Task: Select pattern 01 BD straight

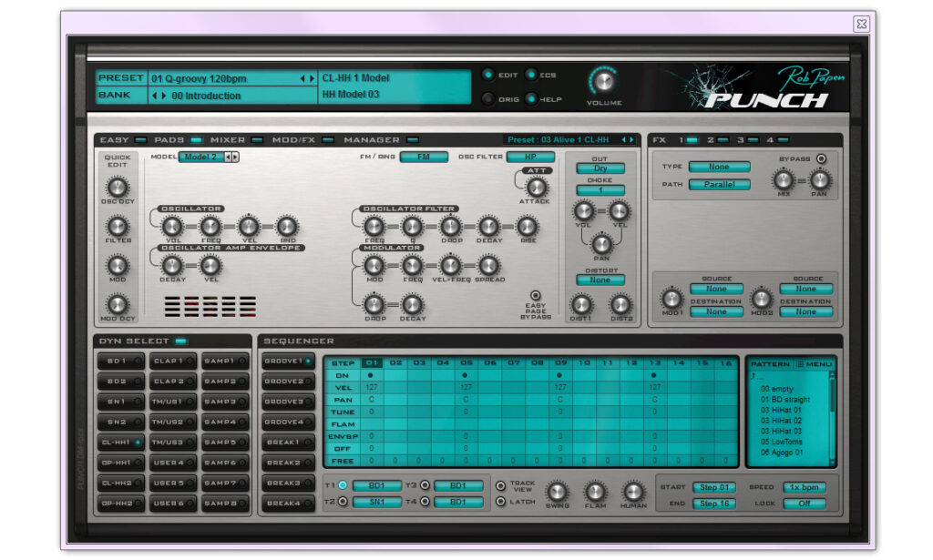Action: [784, 400]
